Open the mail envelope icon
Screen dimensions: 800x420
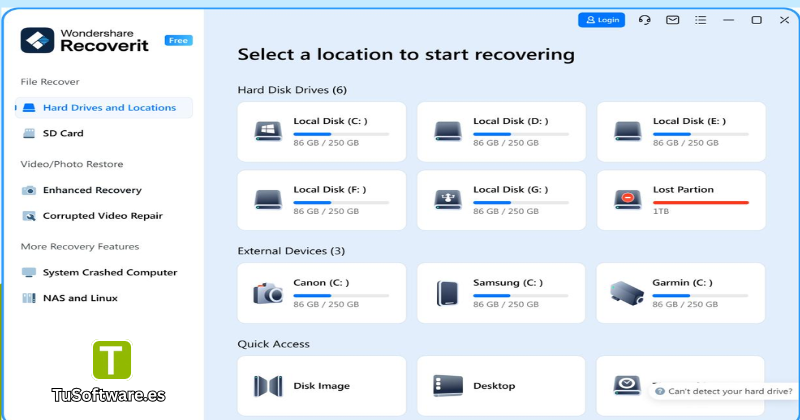[672, 20]
